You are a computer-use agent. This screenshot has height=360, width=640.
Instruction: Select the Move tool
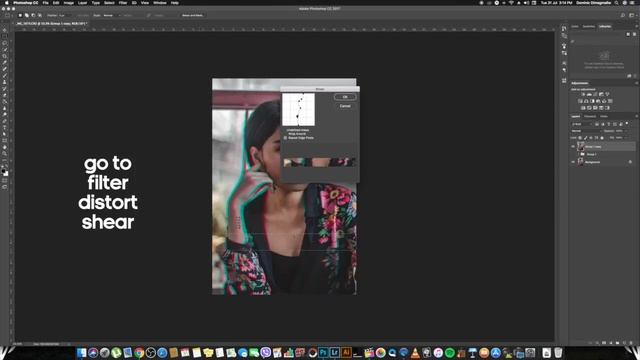pyautogui.click(x=5, y=30)
